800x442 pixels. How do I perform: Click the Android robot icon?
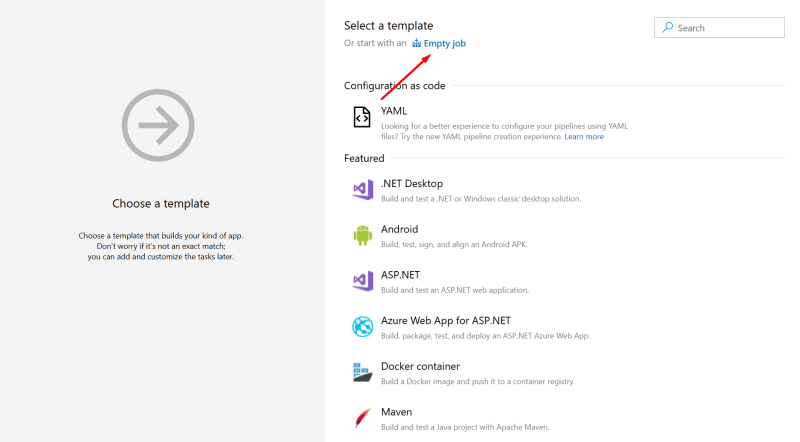(x=363, y=235)
